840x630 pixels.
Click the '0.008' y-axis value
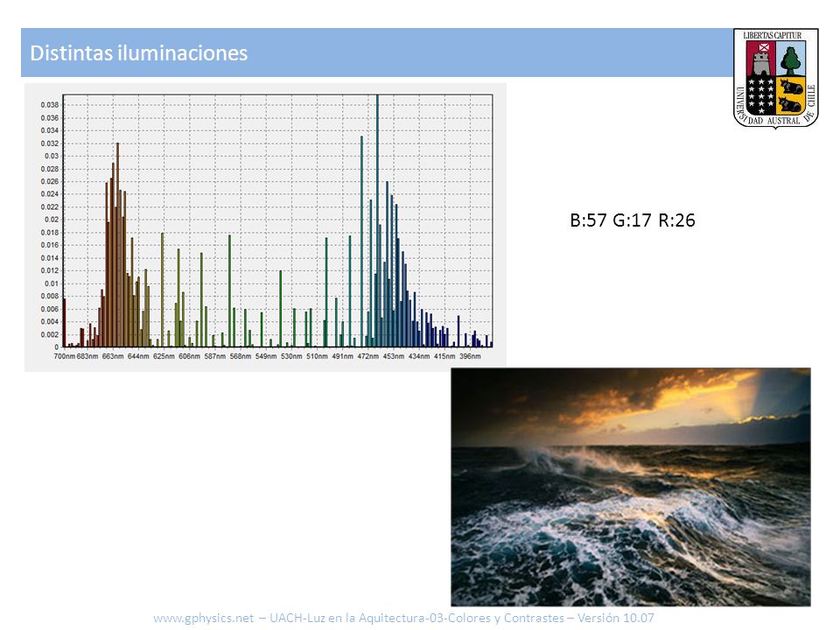tap(50, 297)
